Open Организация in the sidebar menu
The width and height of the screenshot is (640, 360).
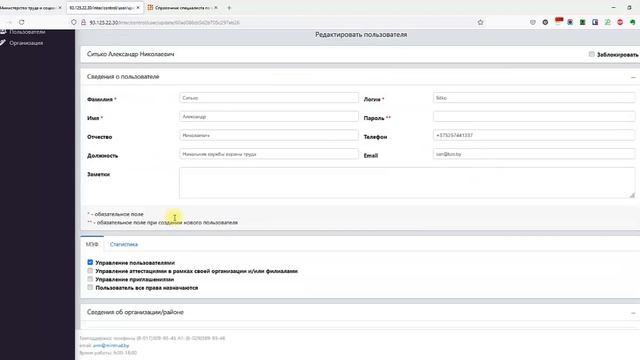coord(26,43)
